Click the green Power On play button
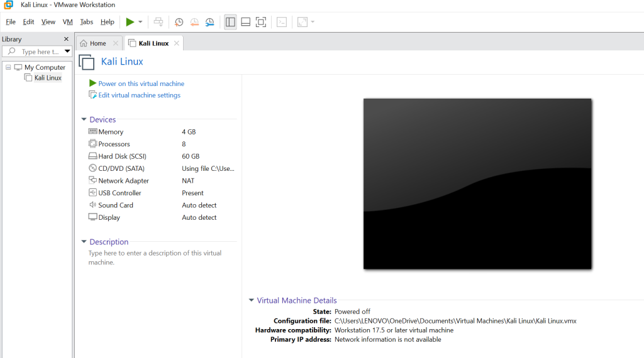 pos(130,22)
